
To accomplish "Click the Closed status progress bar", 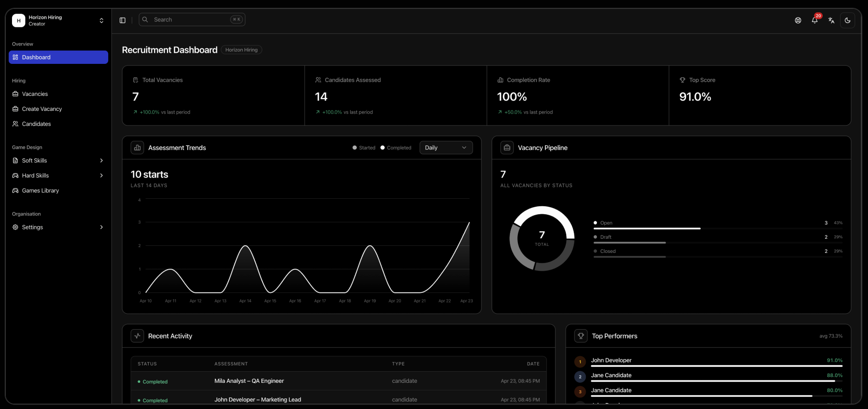I will click(x=718, y=257).
